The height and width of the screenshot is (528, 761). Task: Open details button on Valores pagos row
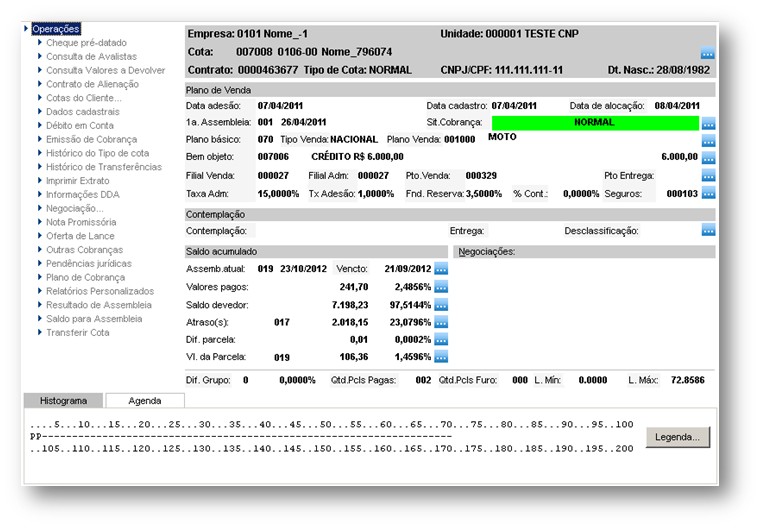(441, 287)
